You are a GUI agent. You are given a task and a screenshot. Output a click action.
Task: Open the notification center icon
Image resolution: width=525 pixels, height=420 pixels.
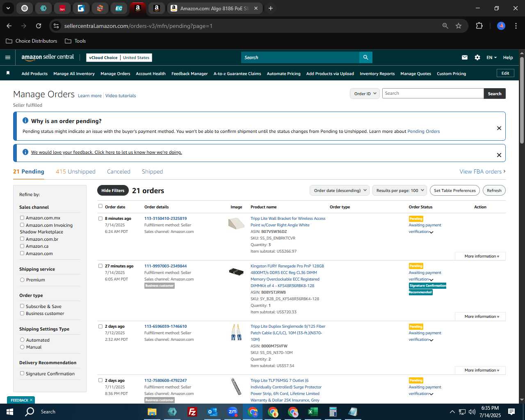tap(511, 412)
